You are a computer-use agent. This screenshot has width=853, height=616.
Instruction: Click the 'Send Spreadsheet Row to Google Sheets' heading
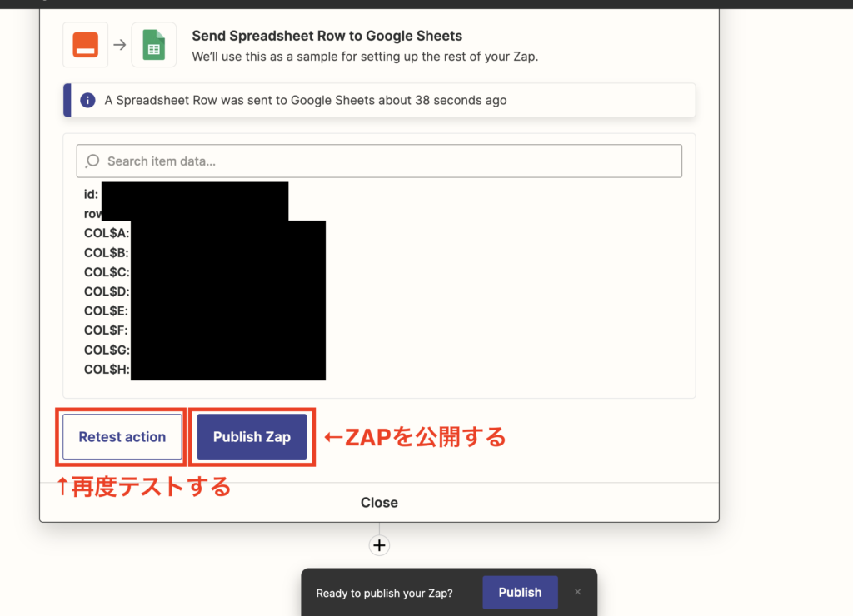coord(327,36)
